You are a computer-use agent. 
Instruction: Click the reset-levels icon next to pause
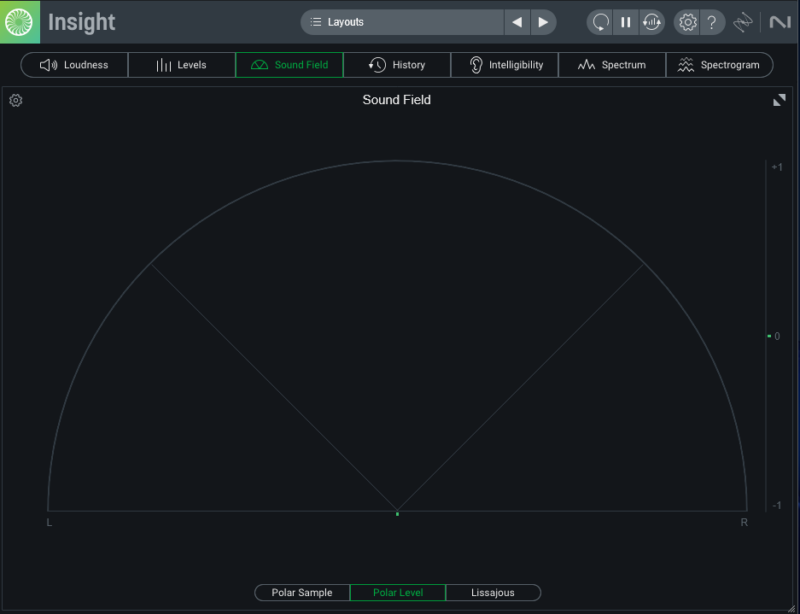pos(651,22)
